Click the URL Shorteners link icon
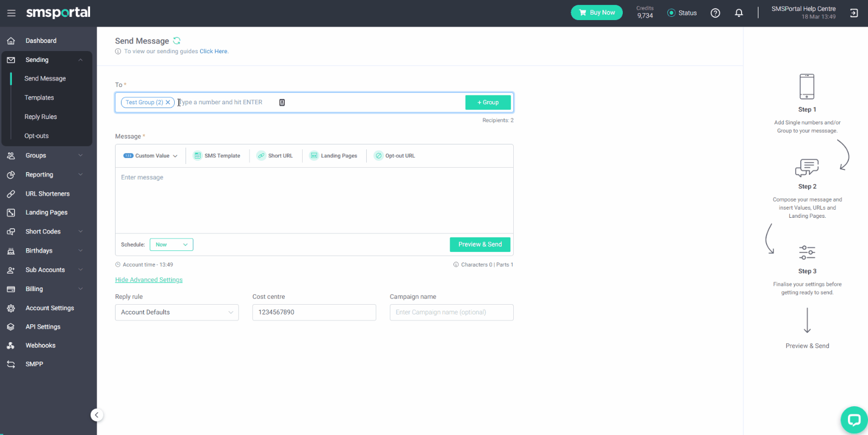 (11, 194)
